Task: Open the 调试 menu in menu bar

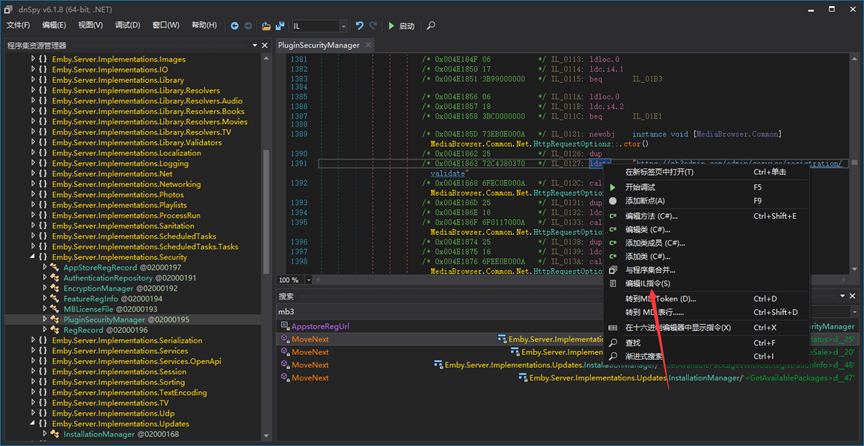Action: tap(128, 25)
